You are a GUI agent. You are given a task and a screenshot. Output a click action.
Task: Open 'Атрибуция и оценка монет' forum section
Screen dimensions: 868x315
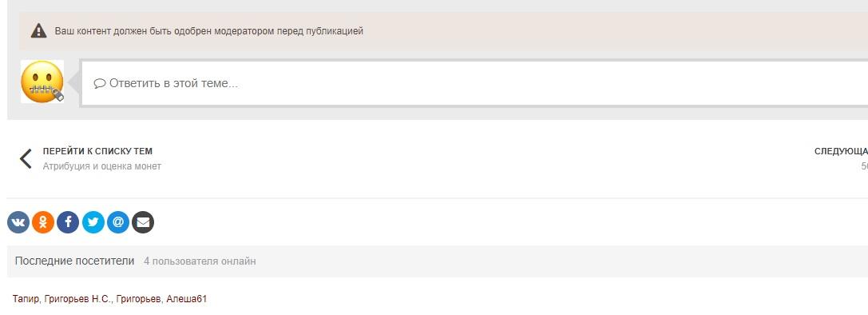[x=102, y=166]
